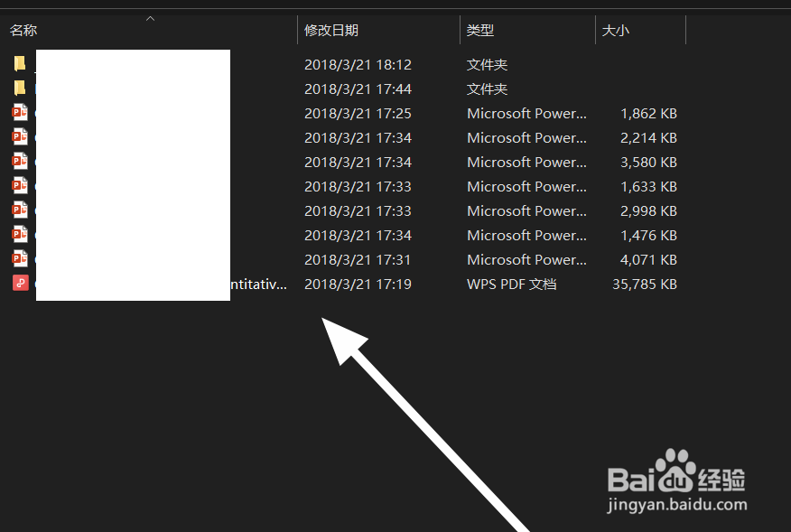Click the date 2018/3/21 17:19
The image size is (791, 532).
click(x=358, y=285)
